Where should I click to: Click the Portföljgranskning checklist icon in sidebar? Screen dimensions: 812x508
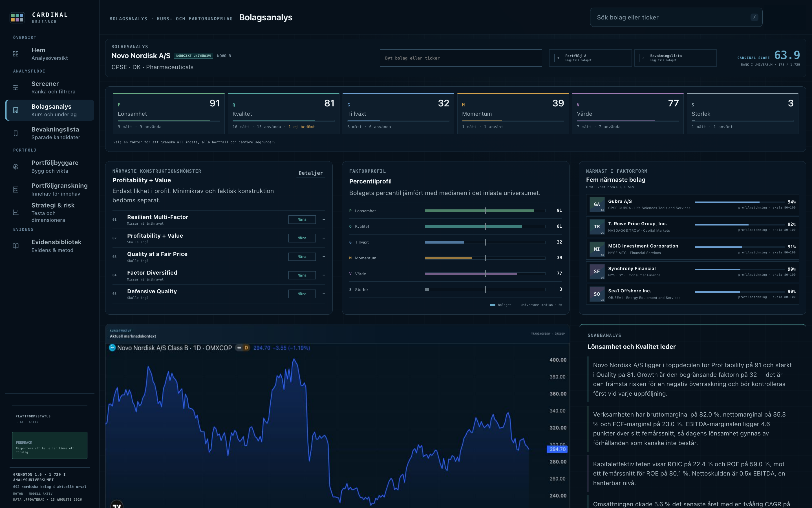point(16,189)
